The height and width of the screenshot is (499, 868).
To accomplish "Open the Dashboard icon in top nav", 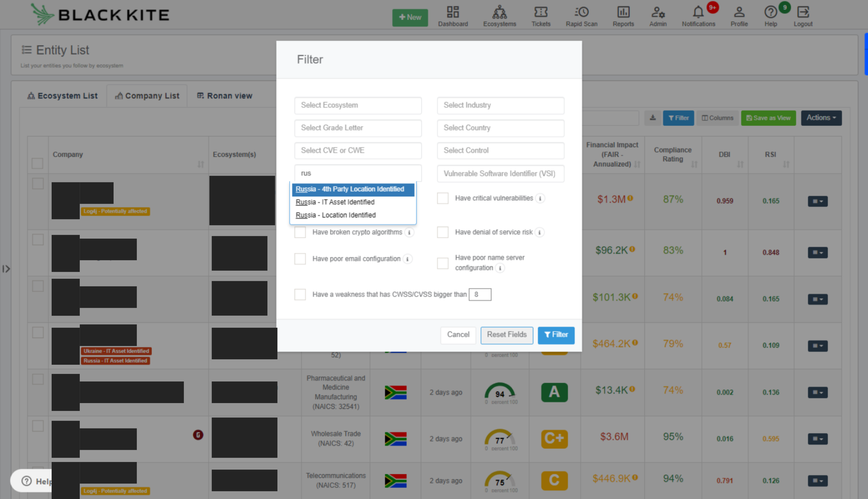I will 453,16.
